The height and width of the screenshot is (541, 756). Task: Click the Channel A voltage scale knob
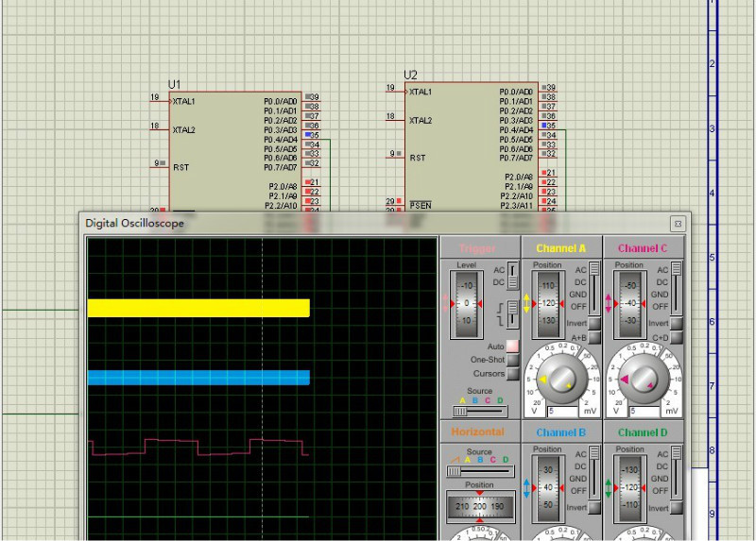(x=561, y=379)
